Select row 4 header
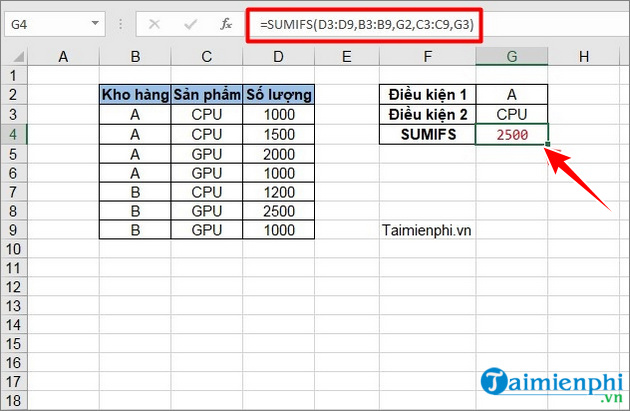630x411 pixels. point(14,134)
